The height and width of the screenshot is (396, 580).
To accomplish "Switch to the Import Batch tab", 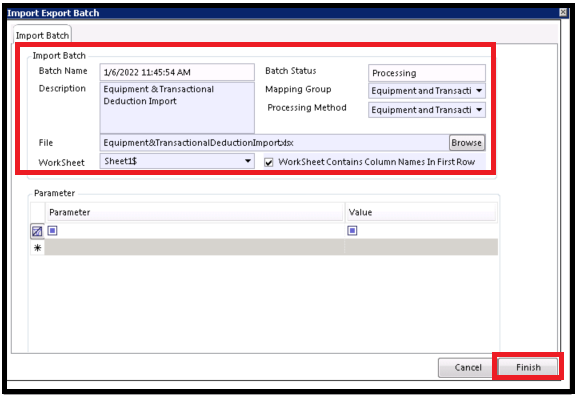I will [x=42, y=35].
